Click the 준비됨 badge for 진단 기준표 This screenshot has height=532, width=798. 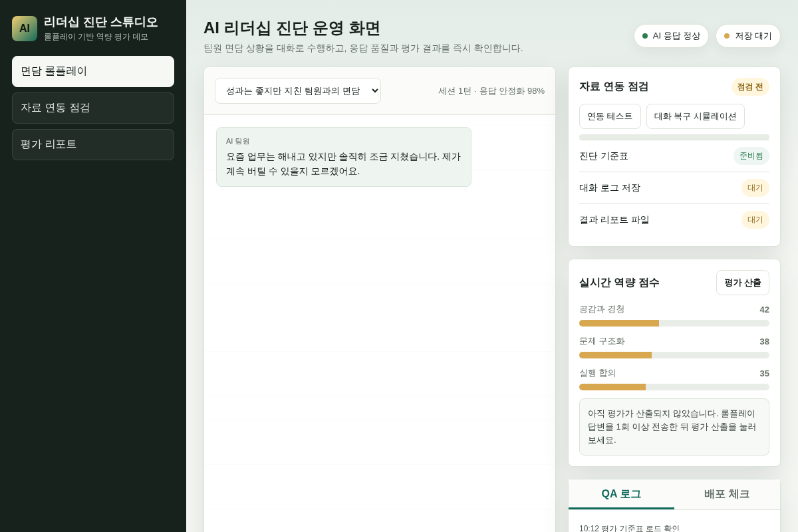coord(751,156)
